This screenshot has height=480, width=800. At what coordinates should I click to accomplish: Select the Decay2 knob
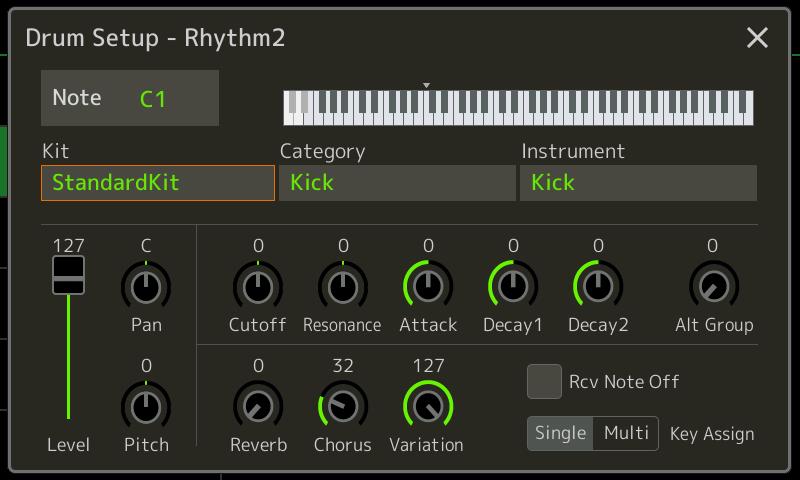point(598,286)
